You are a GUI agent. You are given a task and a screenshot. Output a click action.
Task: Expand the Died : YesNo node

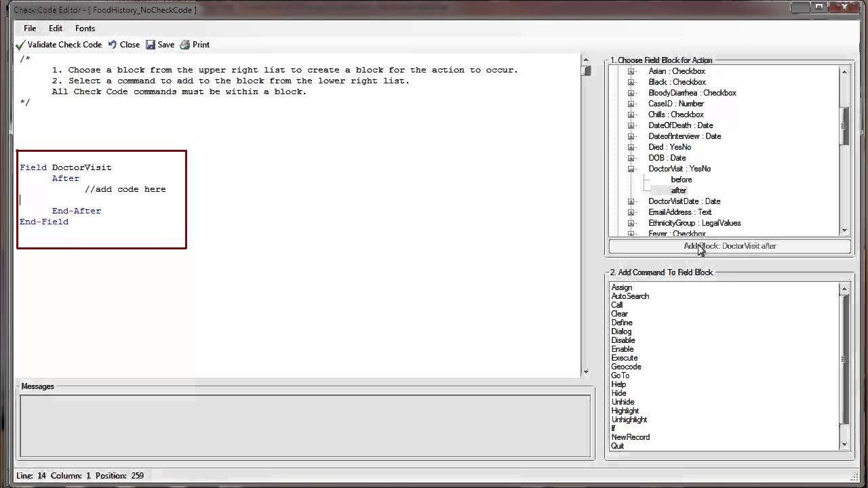coord(631,147)
